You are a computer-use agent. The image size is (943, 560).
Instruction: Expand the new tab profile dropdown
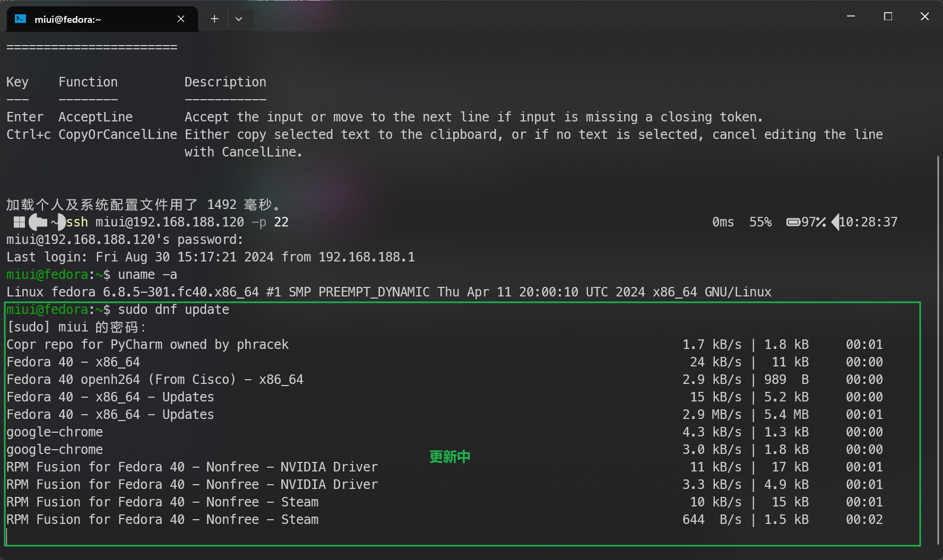click(x=239, y=19)
